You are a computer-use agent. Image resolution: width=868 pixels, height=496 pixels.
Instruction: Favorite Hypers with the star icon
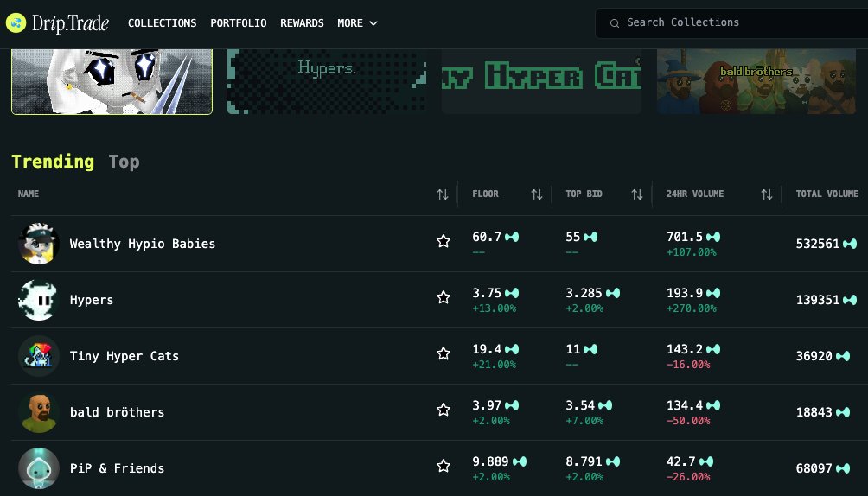tap(444, 298)
